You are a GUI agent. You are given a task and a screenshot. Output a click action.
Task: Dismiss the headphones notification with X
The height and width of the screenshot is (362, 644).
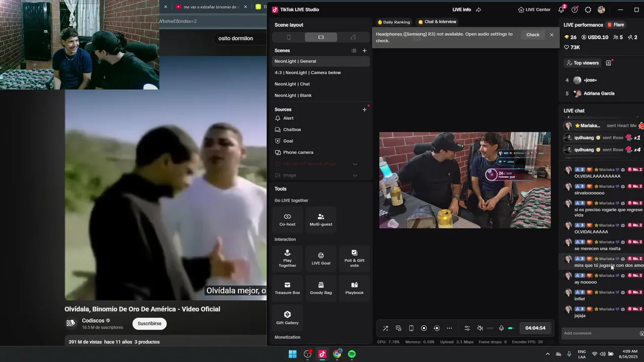point(551,35)
